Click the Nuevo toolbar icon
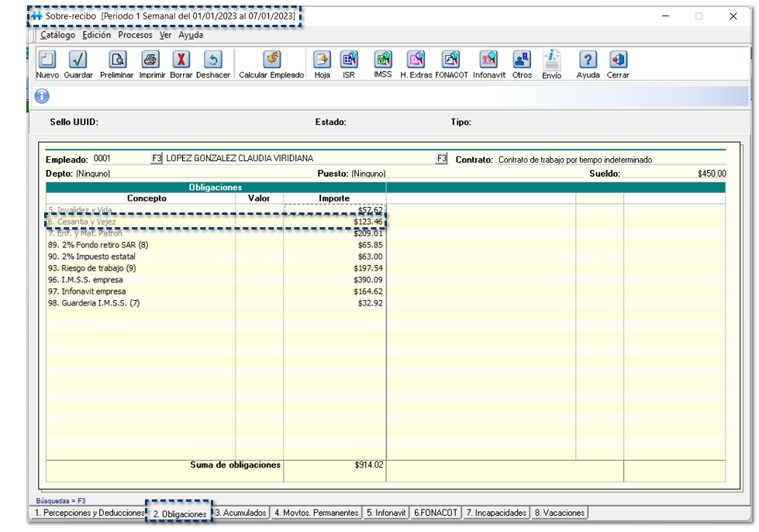759x532 pixels. coord(47,60)
